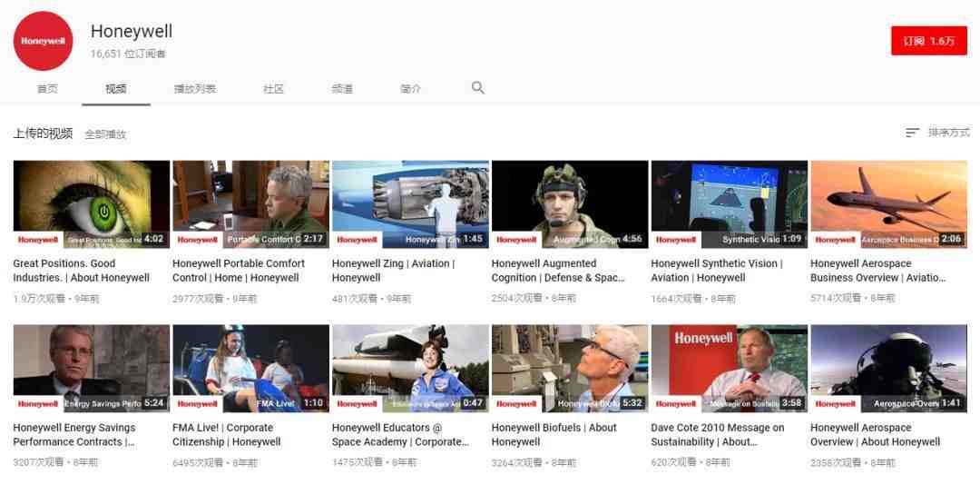Click title 'FMA Live! | Corporate Citizenship'

[x=227, y=434]
